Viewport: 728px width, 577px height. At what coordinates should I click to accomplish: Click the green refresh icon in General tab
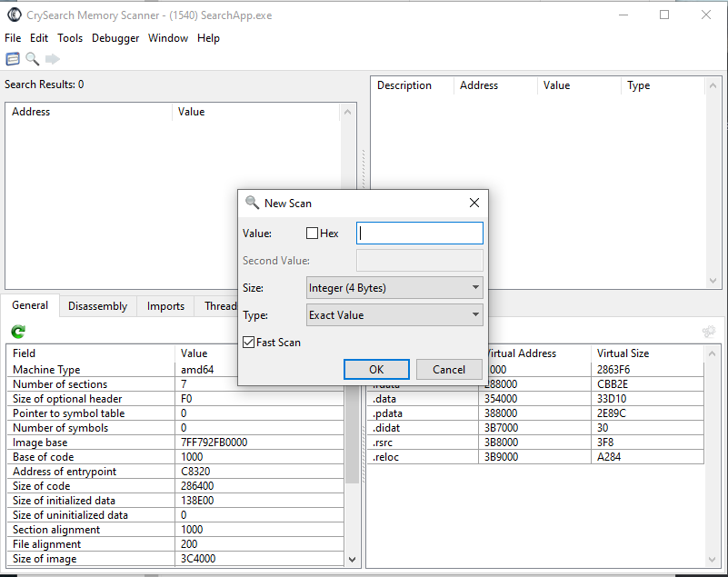pyautogui.click(x=18, y=332)
